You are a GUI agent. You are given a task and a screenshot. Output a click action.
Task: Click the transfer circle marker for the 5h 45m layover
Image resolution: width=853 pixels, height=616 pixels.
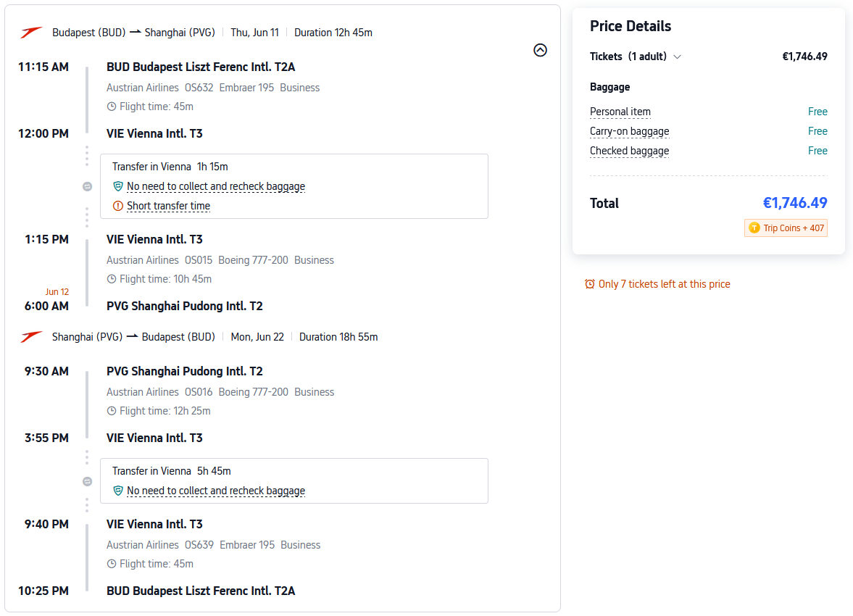tap(87, 481)
